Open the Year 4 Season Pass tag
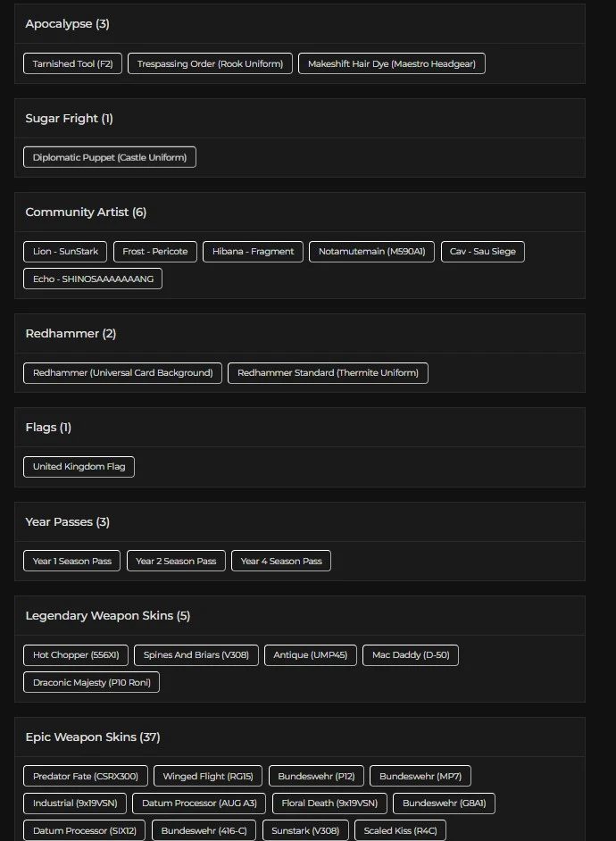 tap(281, 561)
